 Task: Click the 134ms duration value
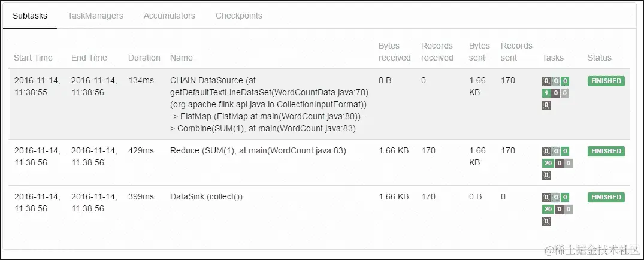coord(141,81)
